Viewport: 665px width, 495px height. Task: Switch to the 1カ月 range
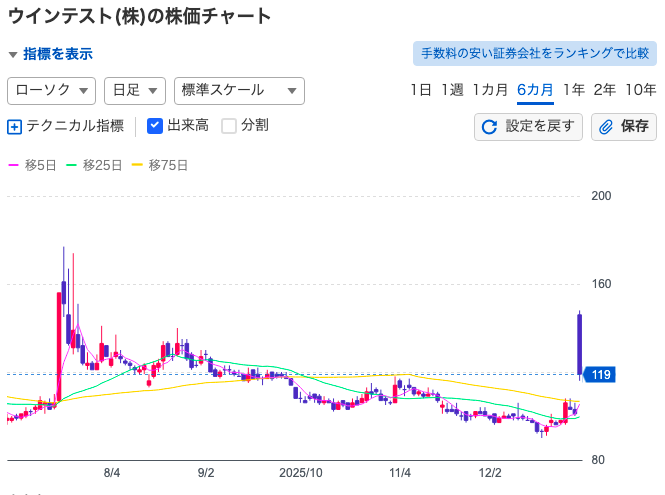tap(490, 90)
